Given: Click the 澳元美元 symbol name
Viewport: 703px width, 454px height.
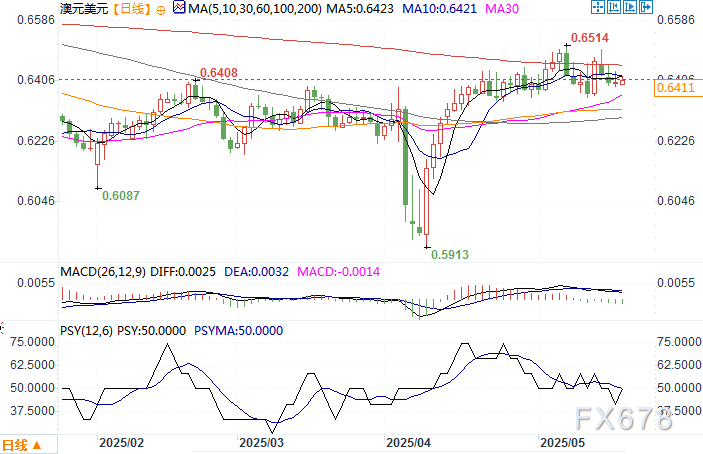Looking at the screenshot, I should (84, 9).
